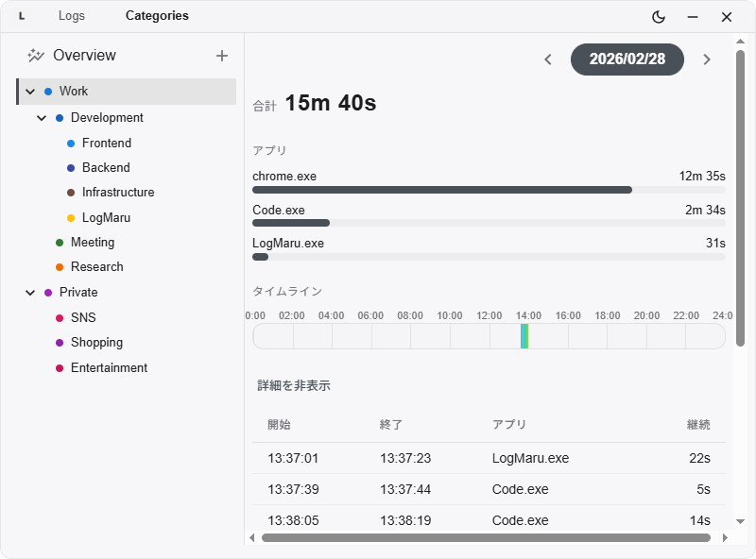Click the colored segment on timeline
Image resolution: width=756 pixels, height=559 pixels.
(x=524, y=336)
